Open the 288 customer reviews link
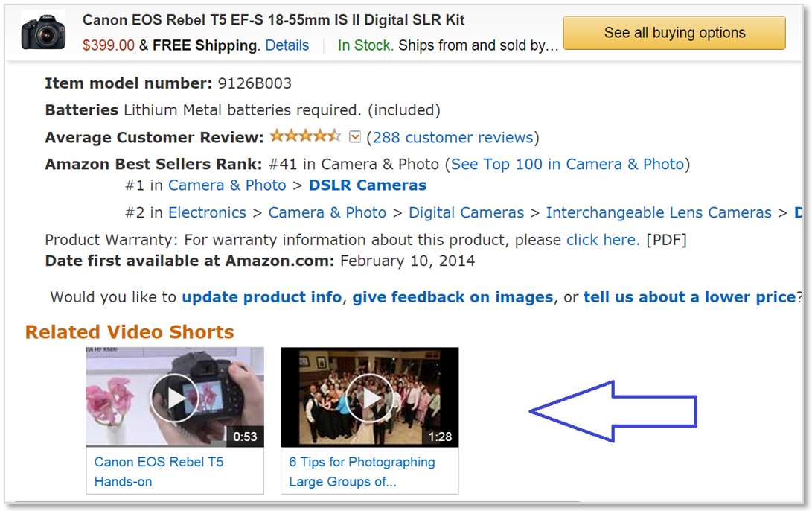This screenshot has width=812, height=511. [x=453, y=137]
